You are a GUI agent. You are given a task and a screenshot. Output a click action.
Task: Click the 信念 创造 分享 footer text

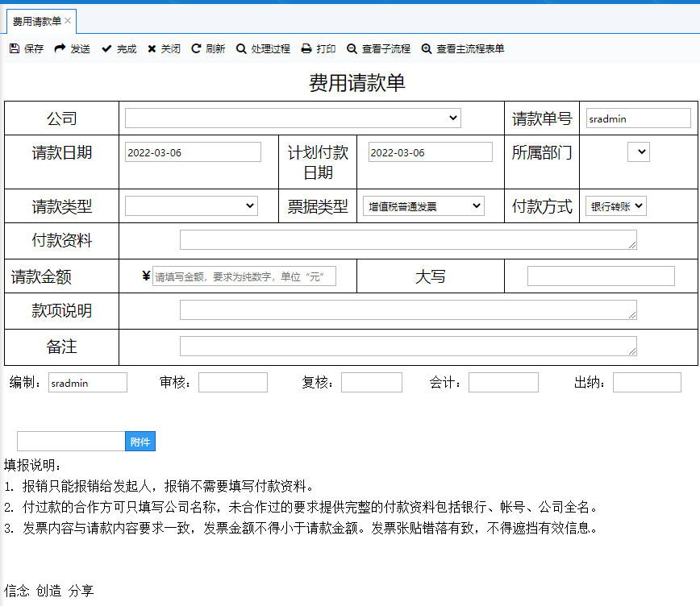point(49,591)
